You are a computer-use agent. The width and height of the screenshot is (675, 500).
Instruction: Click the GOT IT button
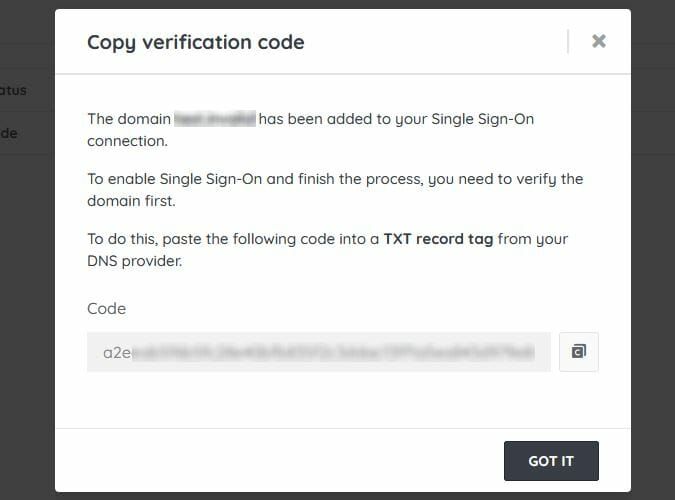click(x=551, y=461)
